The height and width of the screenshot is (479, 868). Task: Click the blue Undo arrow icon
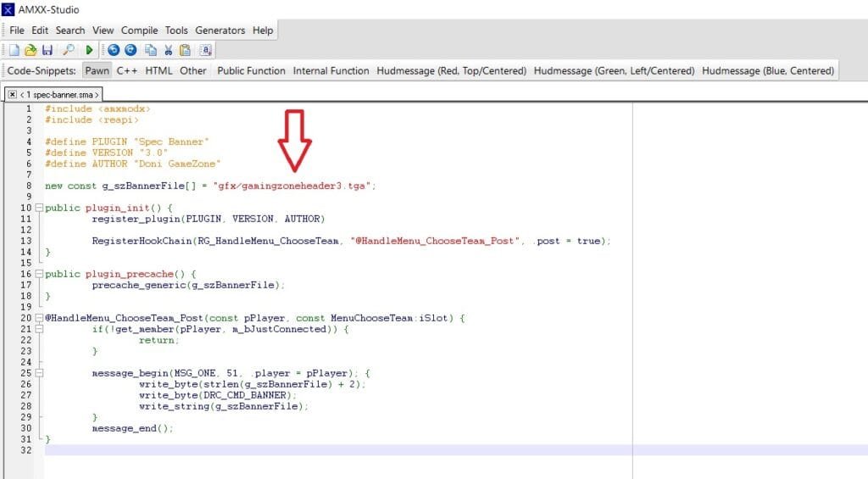(x=114, y=50)
